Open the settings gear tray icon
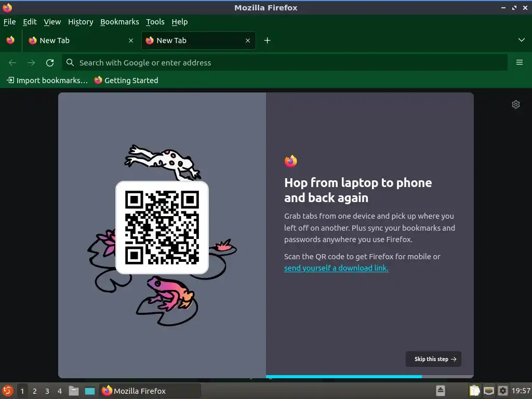Image resolution: width=532 pixels, height=399 pixels. pyautogui.click(x=503, y=391)
